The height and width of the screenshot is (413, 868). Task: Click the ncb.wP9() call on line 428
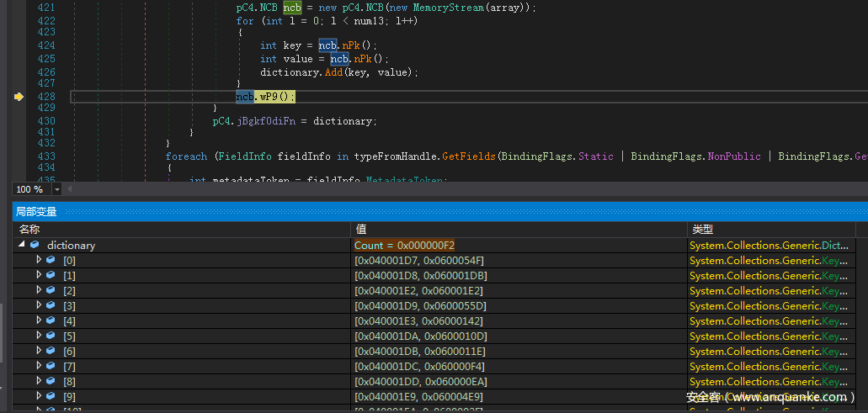click(265, 97)
